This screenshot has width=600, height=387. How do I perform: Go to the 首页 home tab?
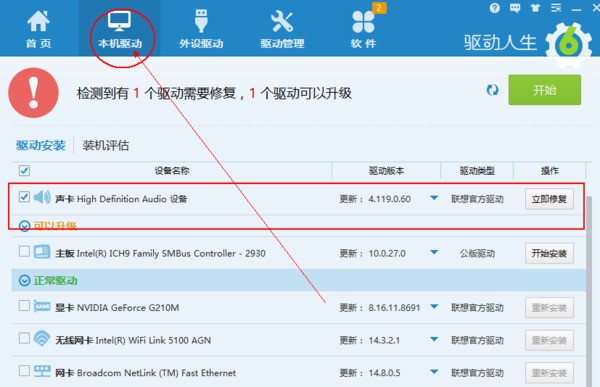(x=38, y=29)
